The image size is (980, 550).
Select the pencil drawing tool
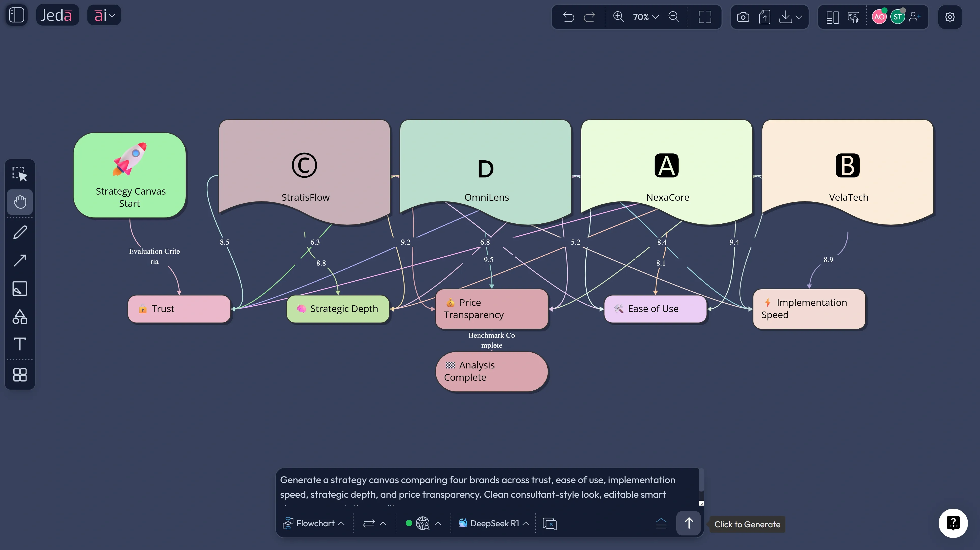(20, 232)
